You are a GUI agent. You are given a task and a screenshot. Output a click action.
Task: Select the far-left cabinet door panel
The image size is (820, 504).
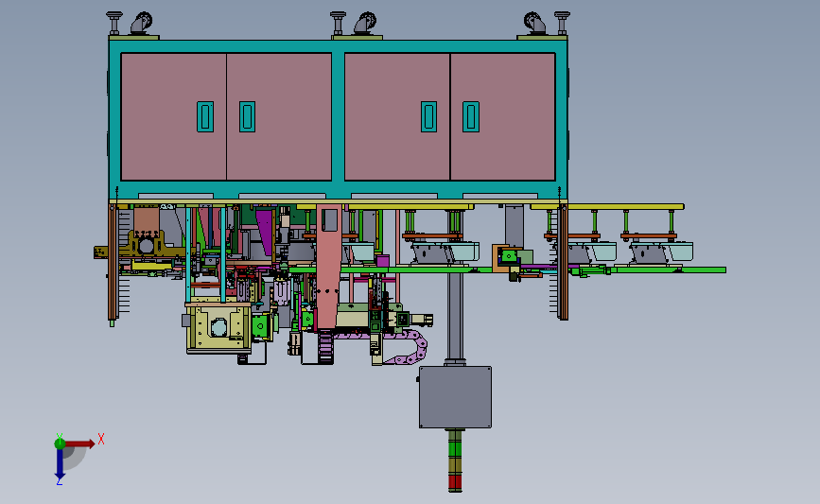point(174,116)
